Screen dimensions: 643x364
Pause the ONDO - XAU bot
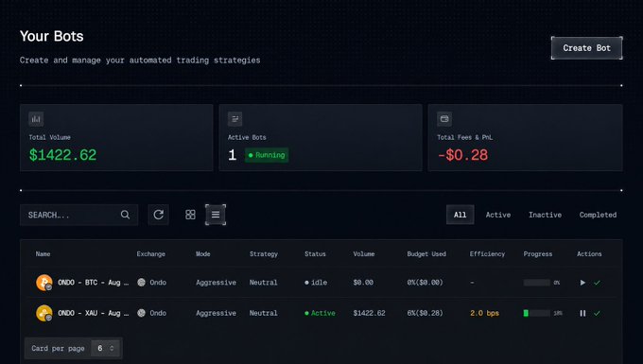[x=582, y=313]
